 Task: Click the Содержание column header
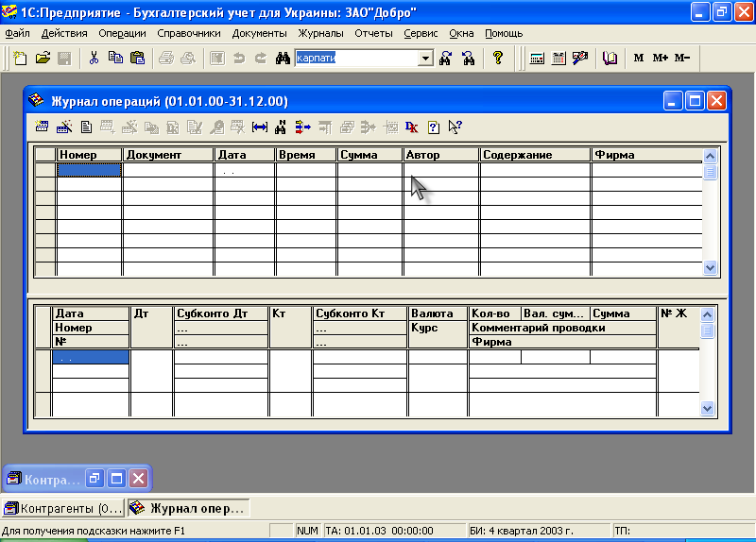[x=535, y=155]
